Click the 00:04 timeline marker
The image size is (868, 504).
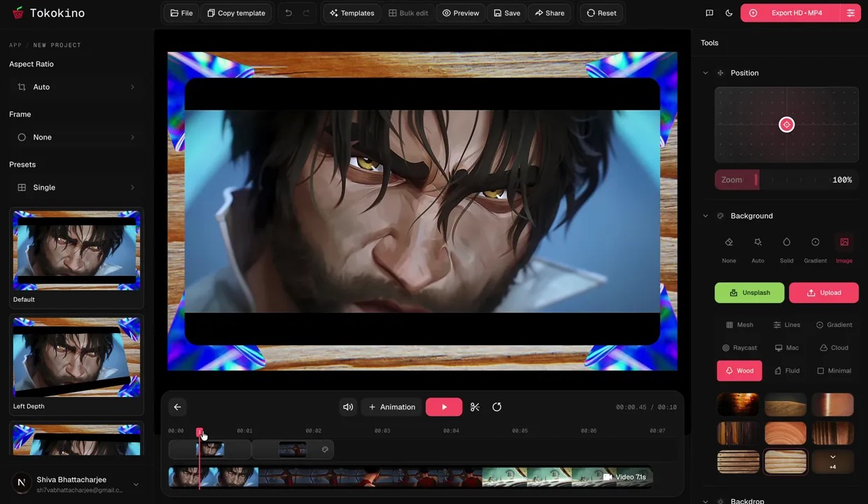tap(451, 430)
